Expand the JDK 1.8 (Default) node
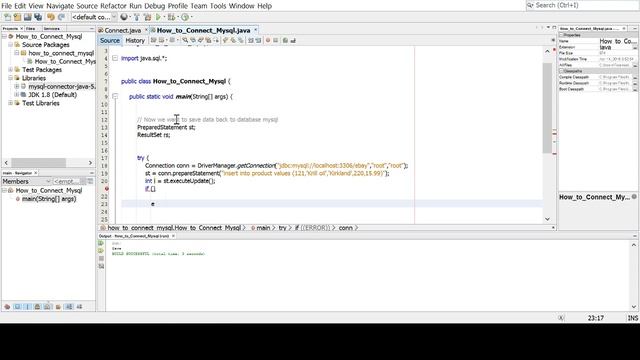Image resolution: width=640 pixels, height=360 pixels. (17, 95)
